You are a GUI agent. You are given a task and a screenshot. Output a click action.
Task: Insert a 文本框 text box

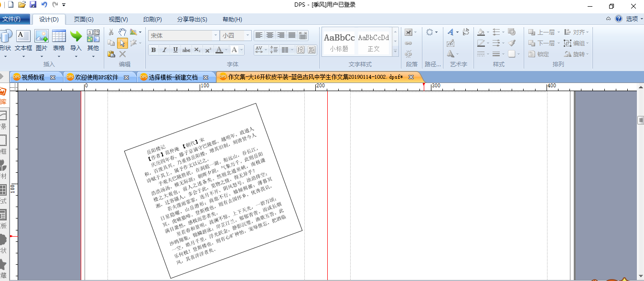(x=23, y=41)
